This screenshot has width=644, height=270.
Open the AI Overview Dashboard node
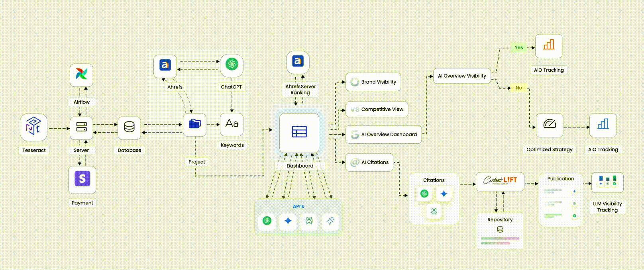tap(383, 135)
